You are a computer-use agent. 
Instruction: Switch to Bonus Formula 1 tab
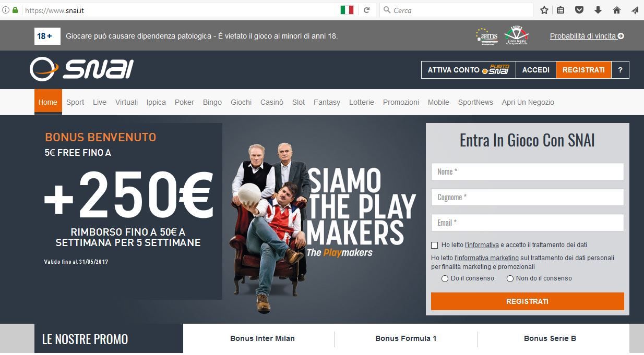pos(406,338)
